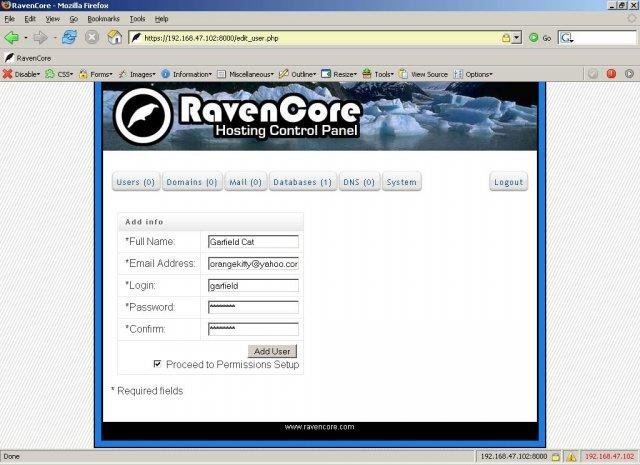The image size is (640, 465).
Task: Open the Disable toolbar menu
Action: coord(22,74)
